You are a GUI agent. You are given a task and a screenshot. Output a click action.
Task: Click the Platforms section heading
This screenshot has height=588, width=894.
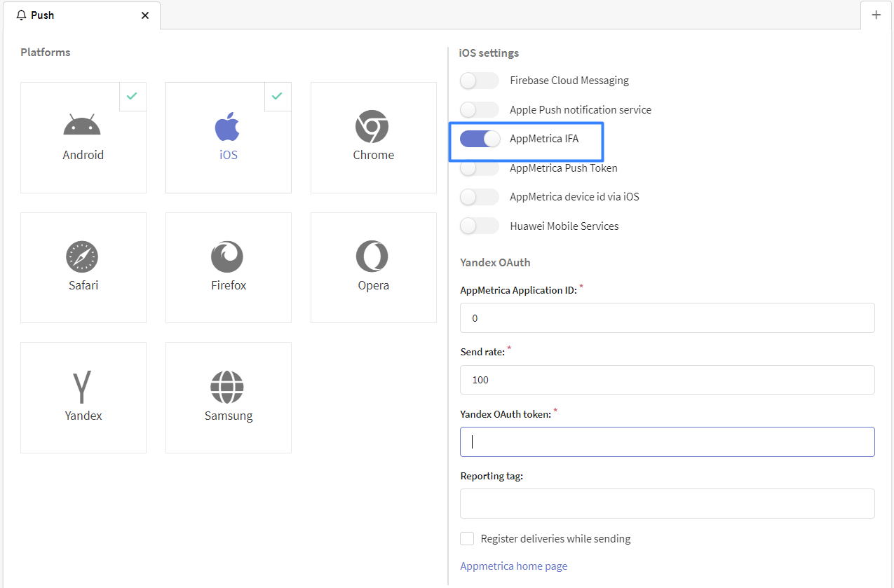pos(46,53)
